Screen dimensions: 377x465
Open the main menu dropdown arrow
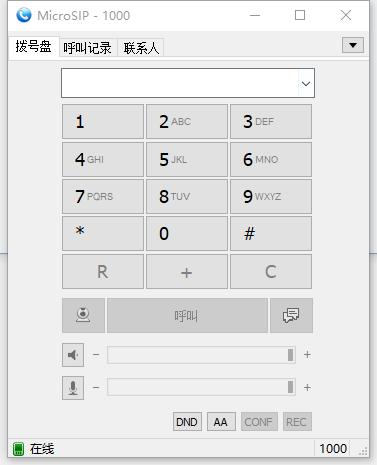[353, 45]
